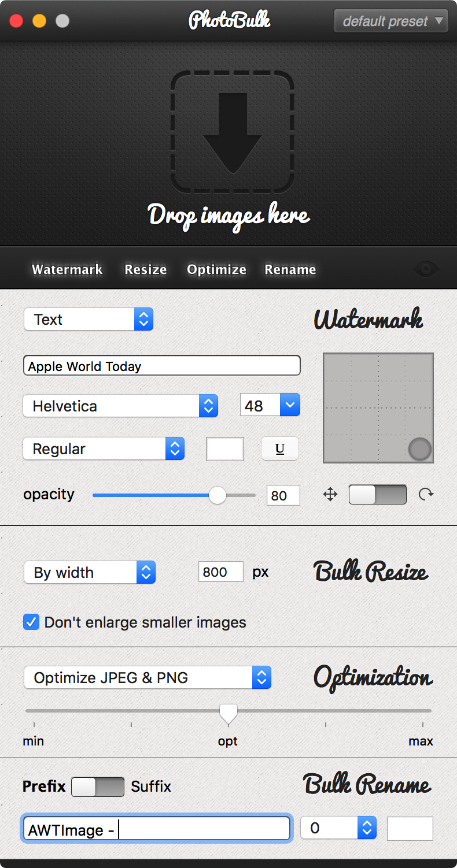Toggle the move/rotate watermark switch
This screenshot has width=457, height=868.
(378, 495)
